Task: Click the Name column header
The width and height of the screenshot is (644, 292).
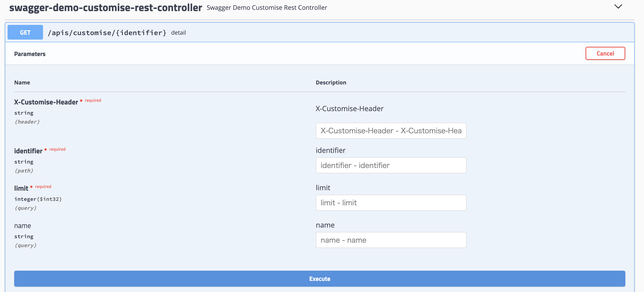Action: pyautogui.click(x=22, y=82)
